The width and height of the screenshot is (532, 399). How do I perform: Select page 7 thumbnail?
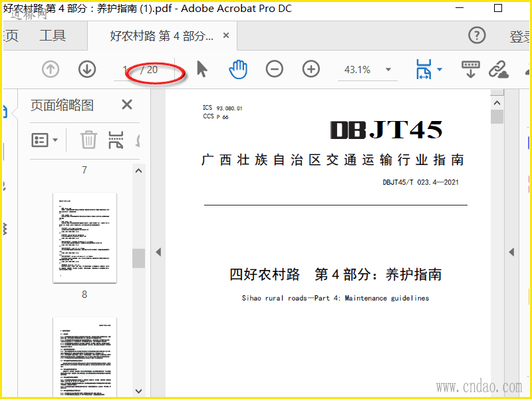tap(84, 170)
